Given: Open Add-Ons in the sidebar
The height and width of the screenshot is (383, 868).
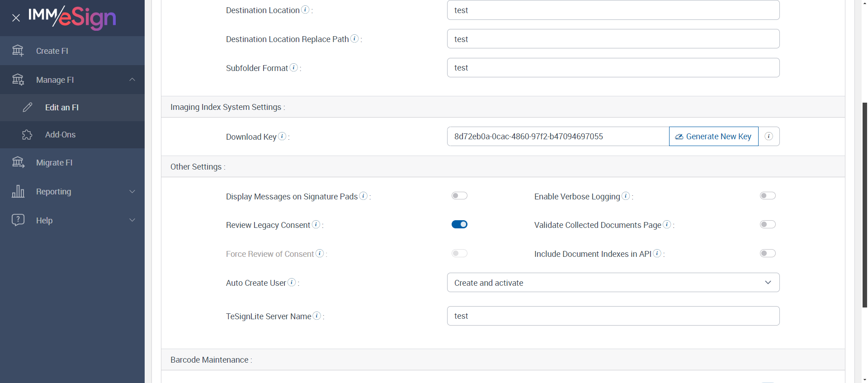Looking at the screenshot, I should pos(60,135).
